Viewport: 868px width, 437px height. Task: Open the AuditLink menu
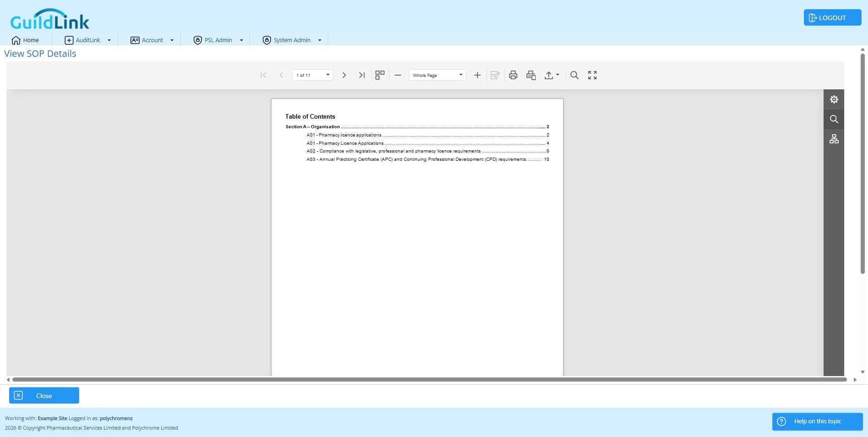88,40
